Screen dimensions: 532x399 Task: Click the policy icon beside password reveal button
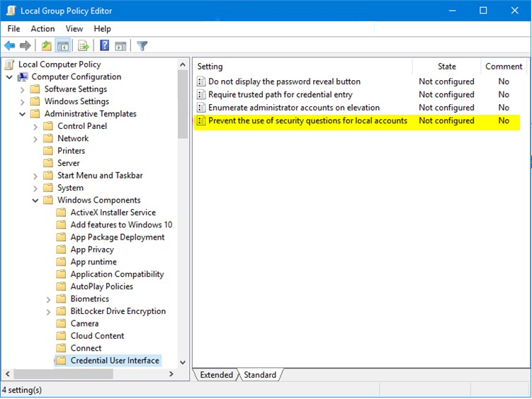(201, 82)
